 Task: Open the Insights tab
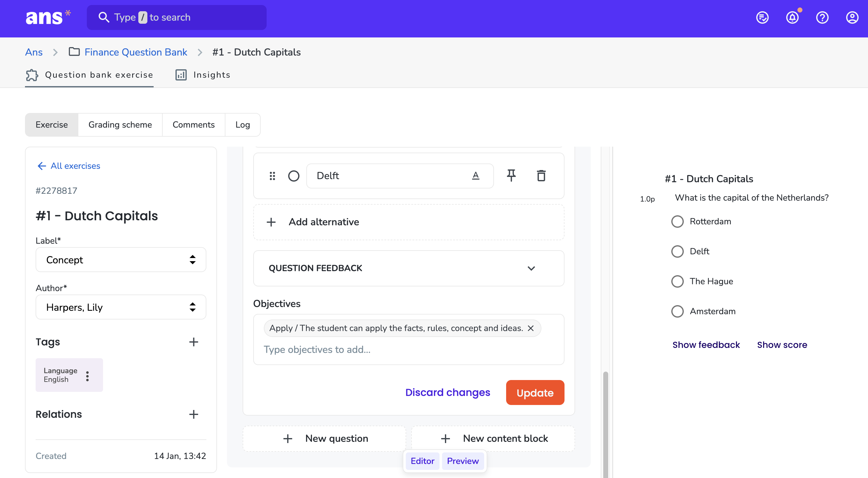pyautogui.click(x=203, y=75)
